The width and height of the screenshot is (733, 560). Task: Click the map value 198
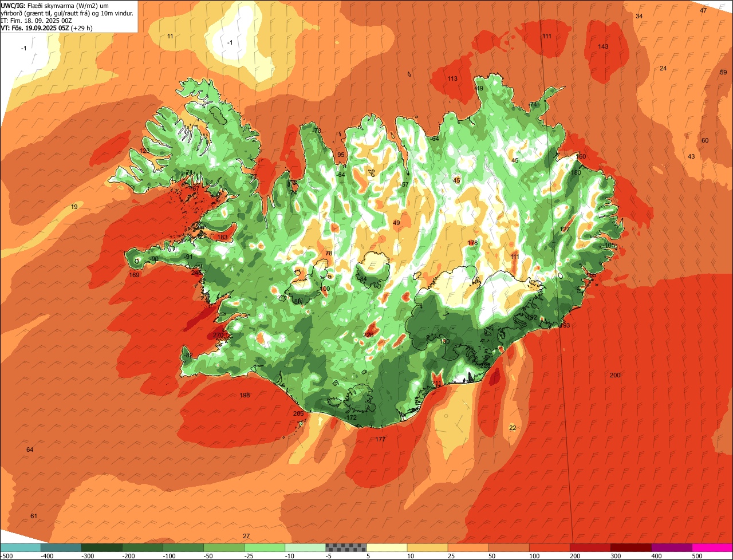pyautogui.click(x=245, y=395)
